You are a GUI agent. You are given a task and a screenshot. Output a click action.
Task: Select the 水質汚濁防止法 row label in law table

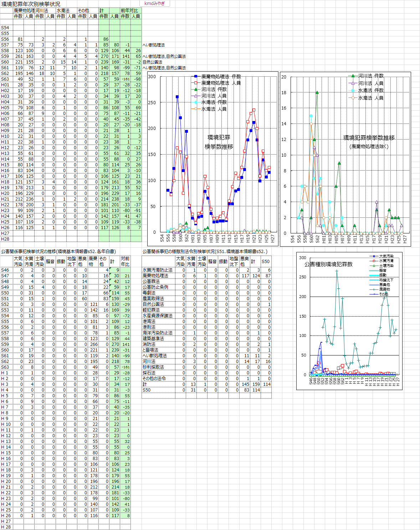(158, 270)
